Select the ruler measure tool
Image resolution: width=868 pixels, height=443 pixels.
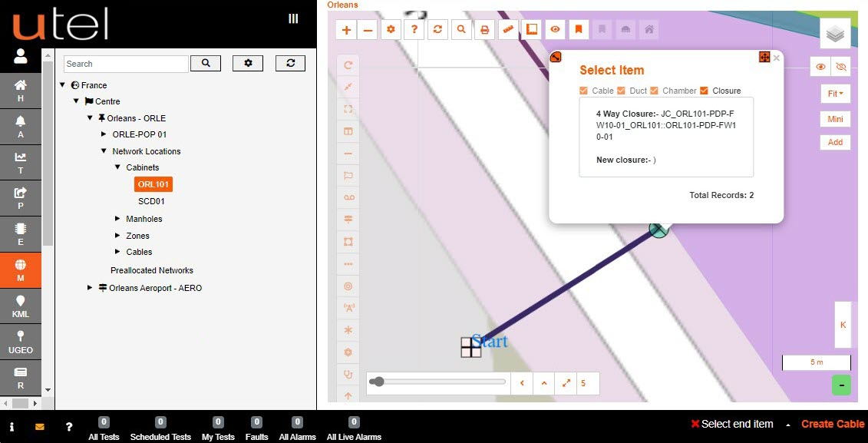508,29
